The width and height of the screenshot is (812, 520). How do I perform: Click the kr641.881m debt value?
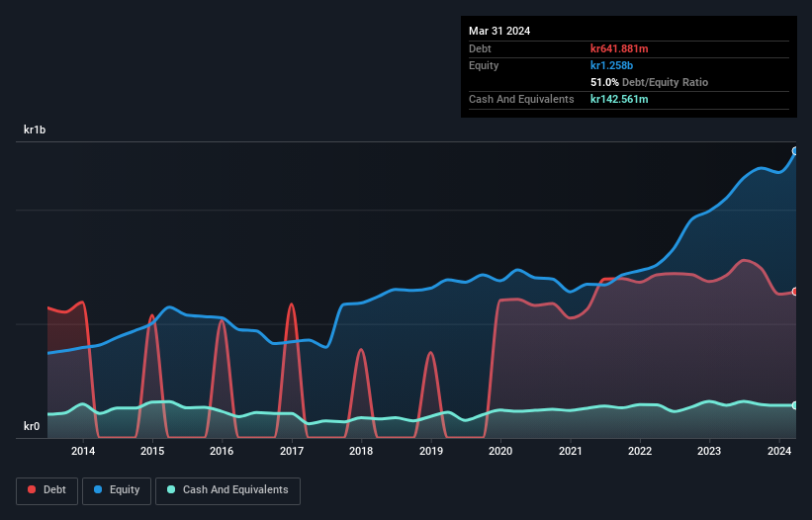[619, 48]
